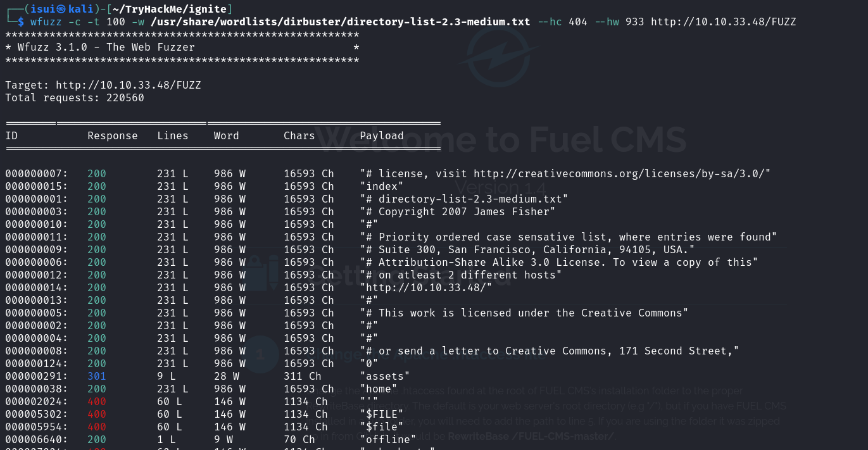The image size is (868, 450).
Task: Select the "home" payload entry
Action: (x=378, y=389)
